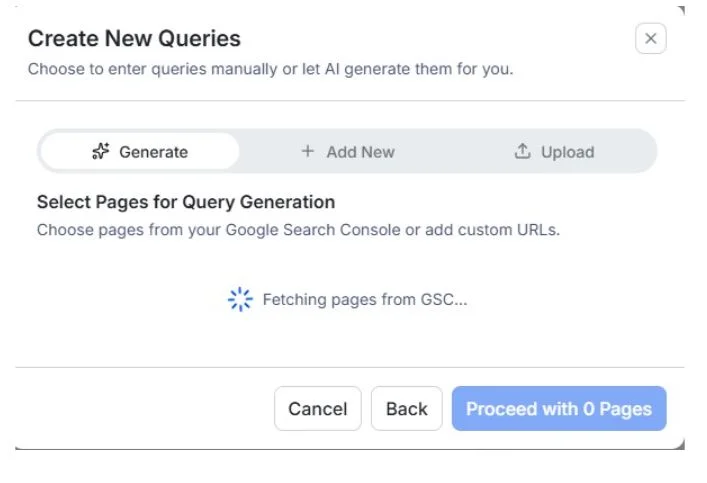
Task: Click the 'Upload' label text
Action: click(x=567, y=152)
